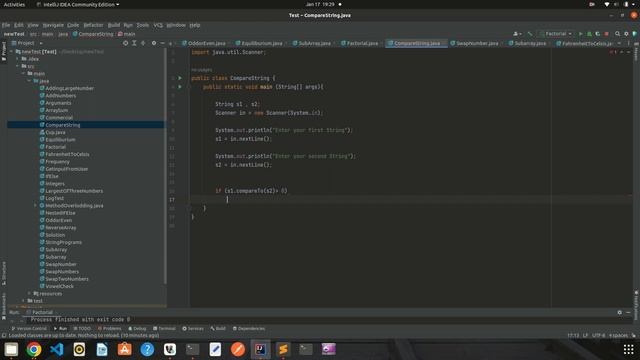Click the Project panel vertical scrollbar
640x360 pixels.
(165, 166)
